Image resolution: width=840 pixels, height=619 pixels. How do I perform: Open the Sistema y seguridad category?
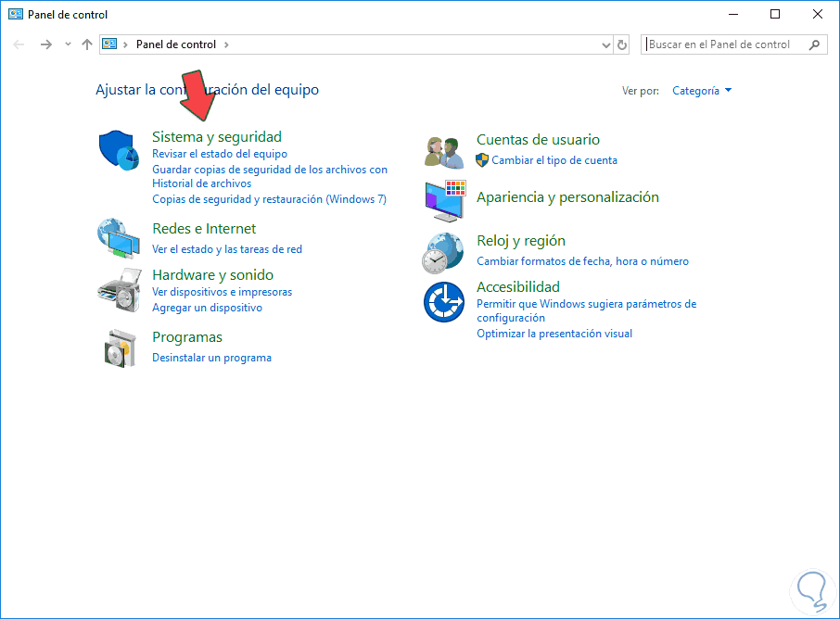(x=217, y=137)
